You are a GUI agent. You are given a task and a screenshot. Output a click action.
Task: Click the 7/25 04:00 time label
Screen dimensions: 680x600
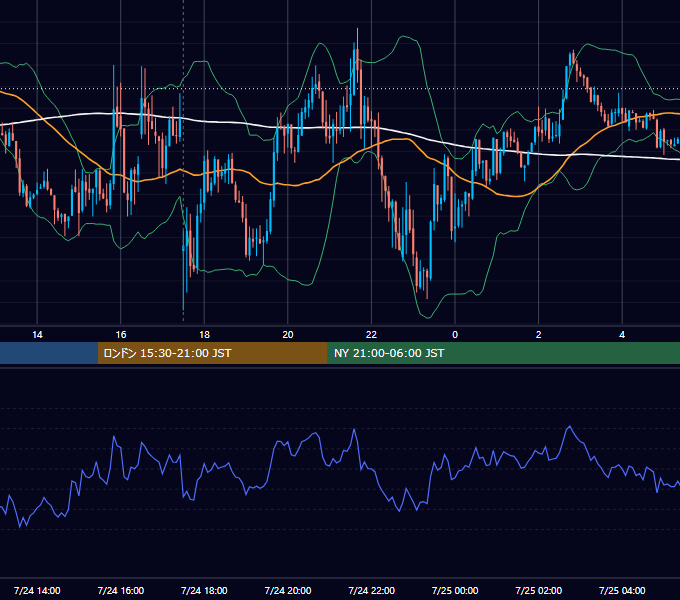coord(622,590)
